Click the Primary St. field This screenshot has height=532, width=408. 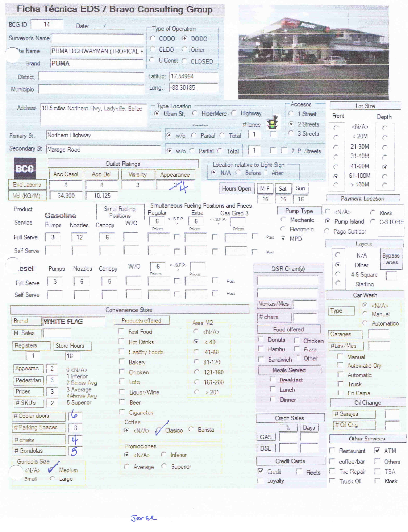104,135
